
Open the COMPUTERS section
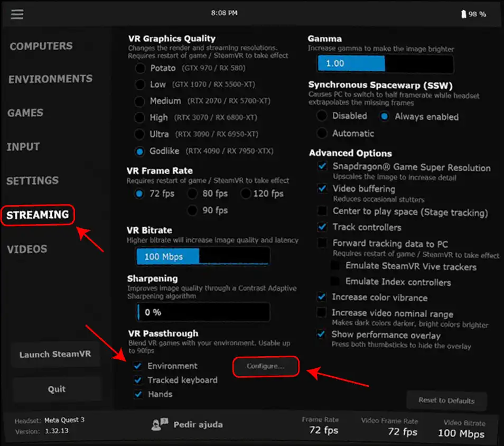pyautogui.click(x=41, y=46)
